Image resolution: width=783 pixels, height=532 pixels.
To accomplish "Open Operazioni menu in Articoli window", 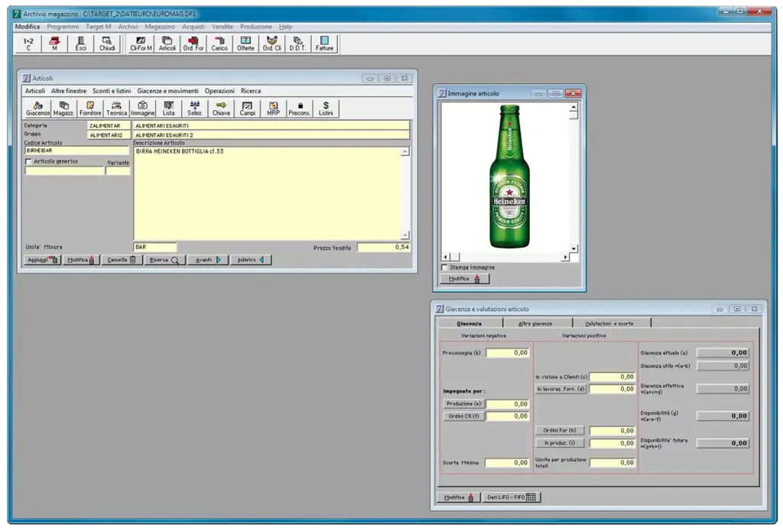I will 219,91.
